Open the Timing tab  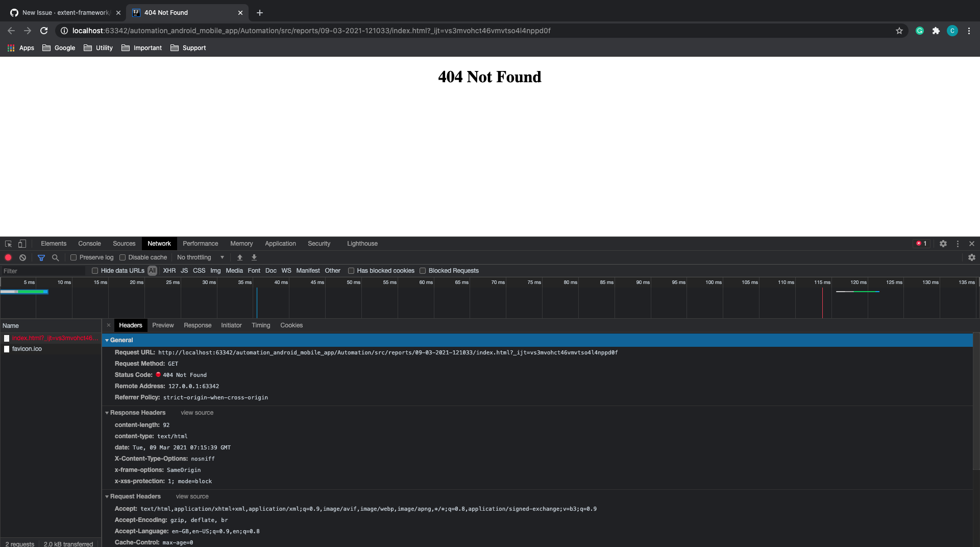tap(261, 325)
